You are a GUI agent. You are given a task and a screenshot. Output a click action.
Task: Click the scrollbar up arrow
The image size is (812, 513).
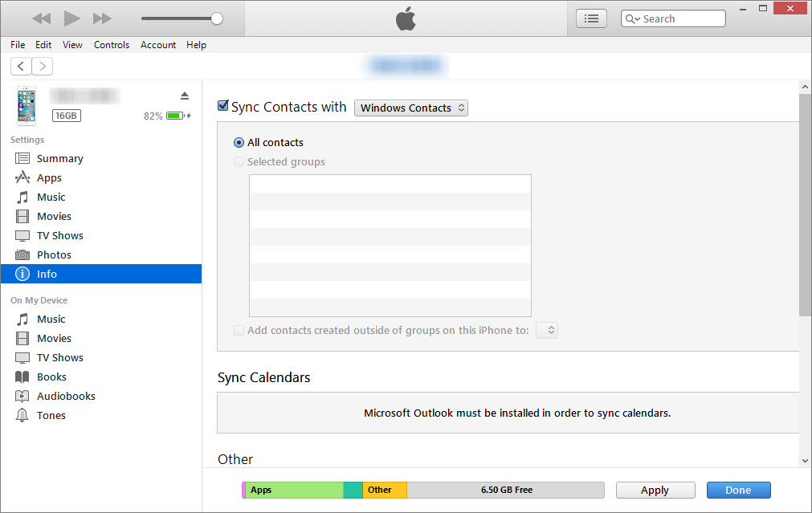click(805, 87)
